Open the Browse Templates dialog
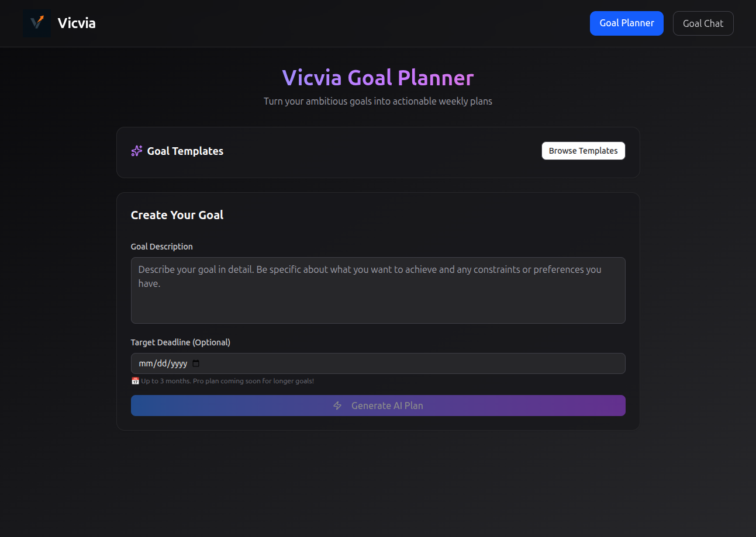 tap(583, 150)
